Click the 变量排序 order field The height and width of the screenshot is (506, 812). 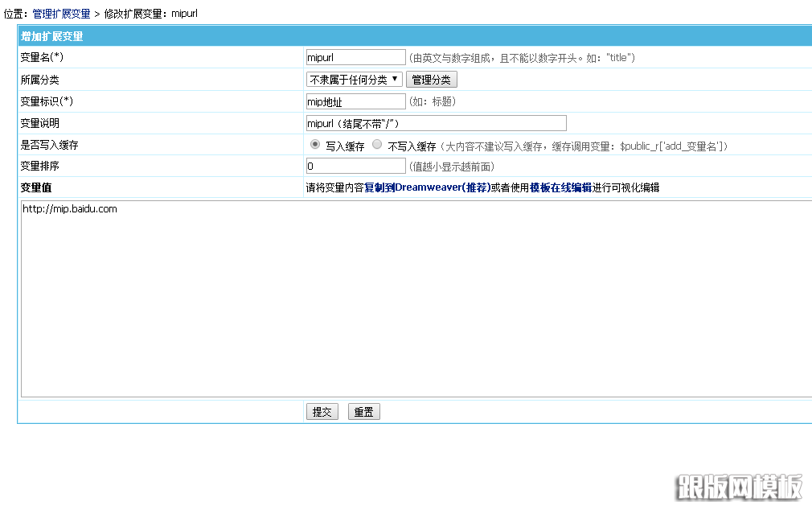tap(356, 166)
